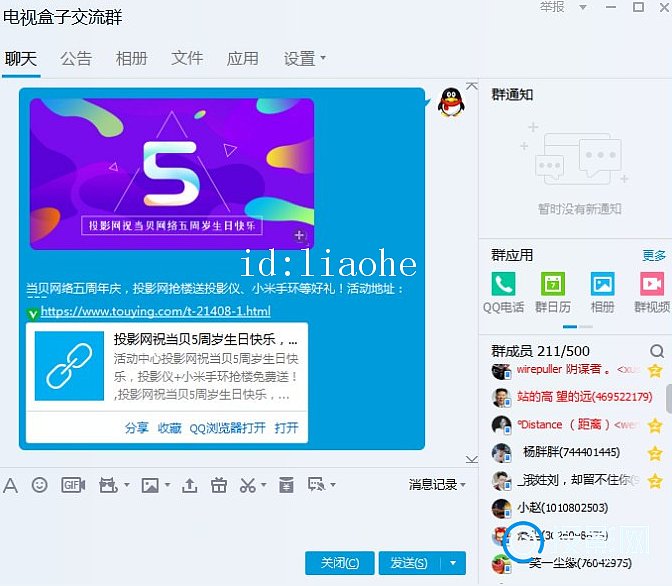This screenshot has height=586, width=672.
Task: Click the scissors screenshot icon
Action: [x=248, y=485]
